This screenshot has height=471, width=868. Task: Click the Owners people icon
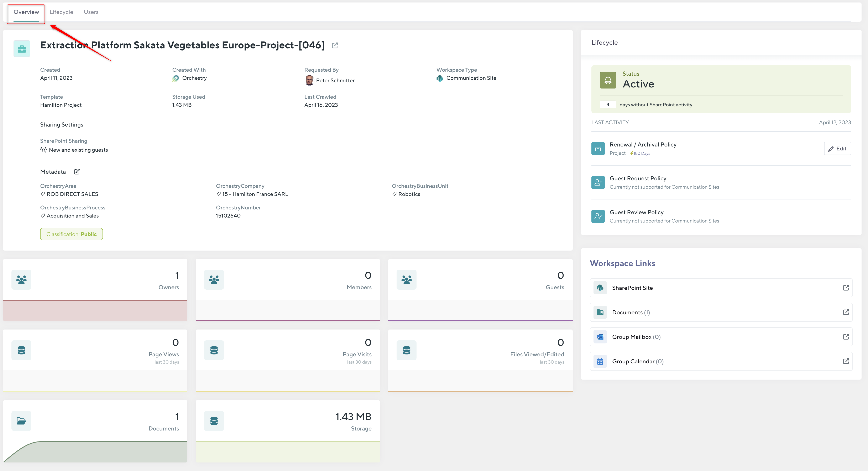(21, 279)
